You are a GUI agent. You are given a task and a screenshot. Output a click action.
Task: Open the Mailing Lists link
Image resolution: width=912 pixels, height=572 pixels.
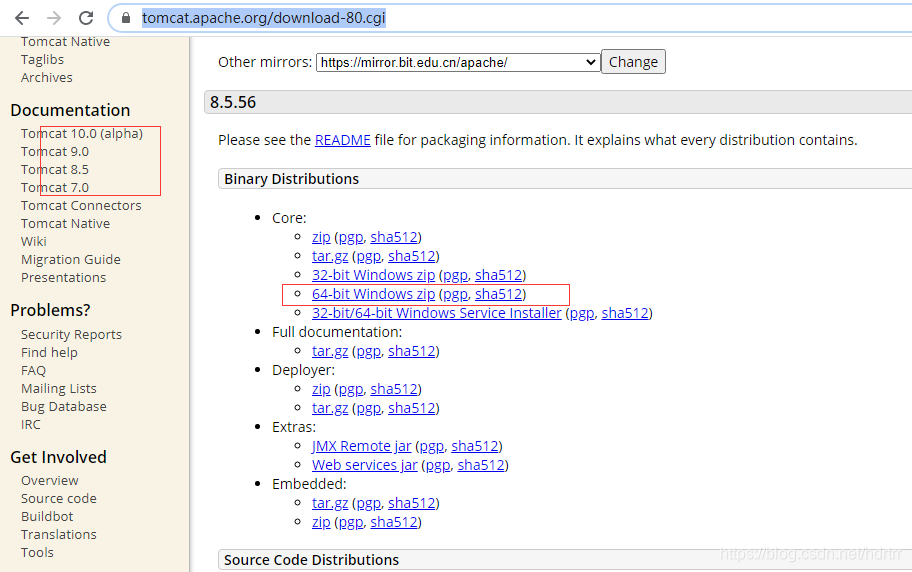(x=59, y=389)
